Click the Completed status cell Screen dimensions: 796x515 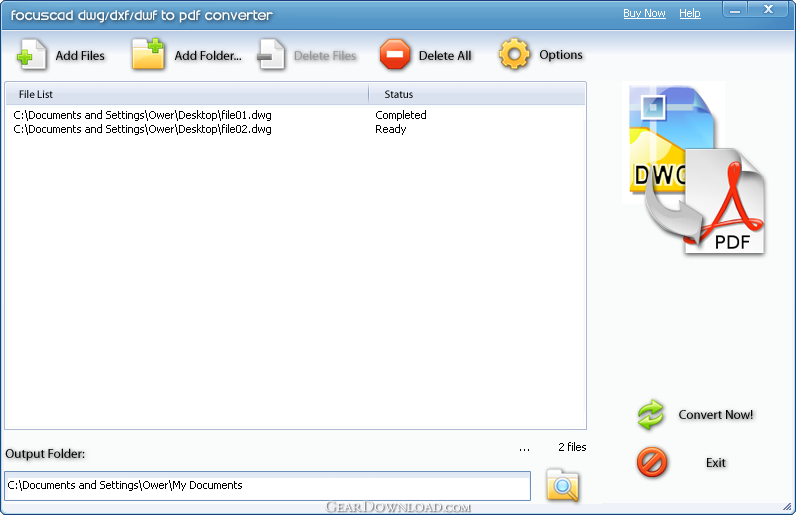[401, 115]
